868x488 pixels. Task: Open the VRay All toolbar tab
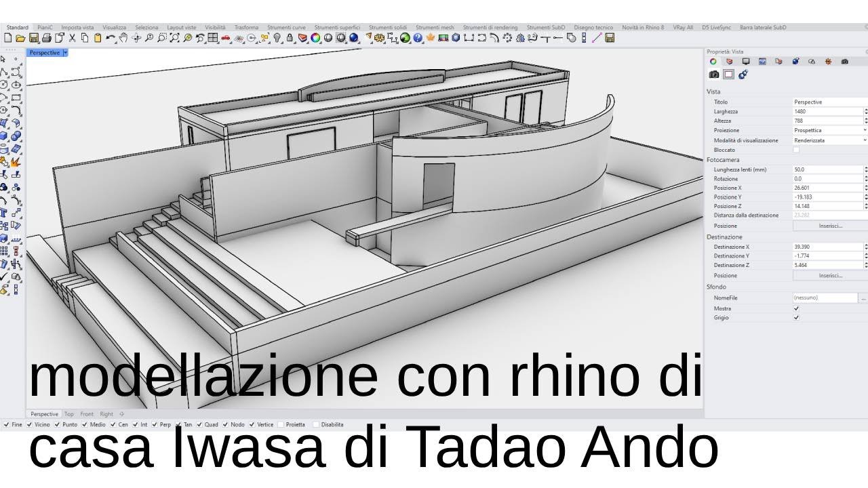[683, 27]
